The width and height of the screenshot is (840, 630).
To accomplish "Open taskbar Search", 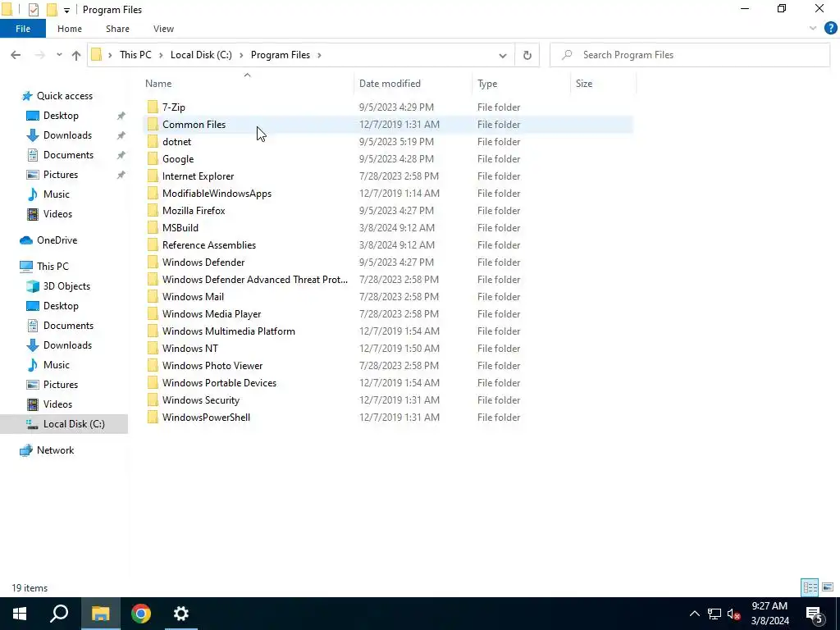I will click(x=59, y=614).
